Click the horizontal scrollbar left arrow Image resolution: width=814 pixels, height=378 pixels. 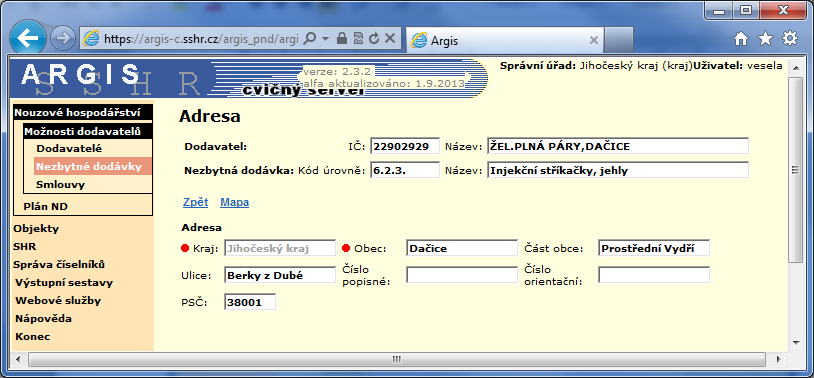[x=18, y=359]
